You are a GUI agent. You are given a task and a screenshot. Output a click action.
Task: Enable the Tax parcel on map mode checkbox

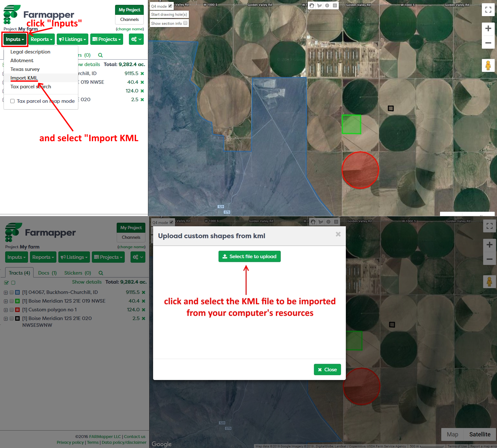point(13,101)
